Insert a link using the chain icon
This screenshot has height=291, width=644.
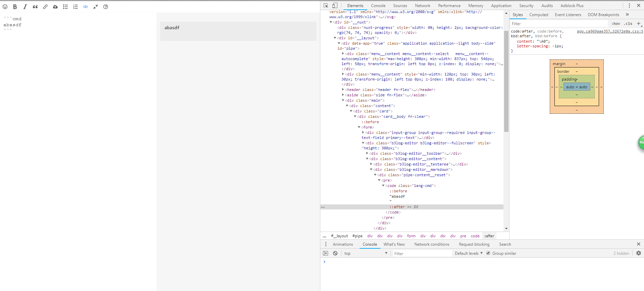tap(45, 7)
